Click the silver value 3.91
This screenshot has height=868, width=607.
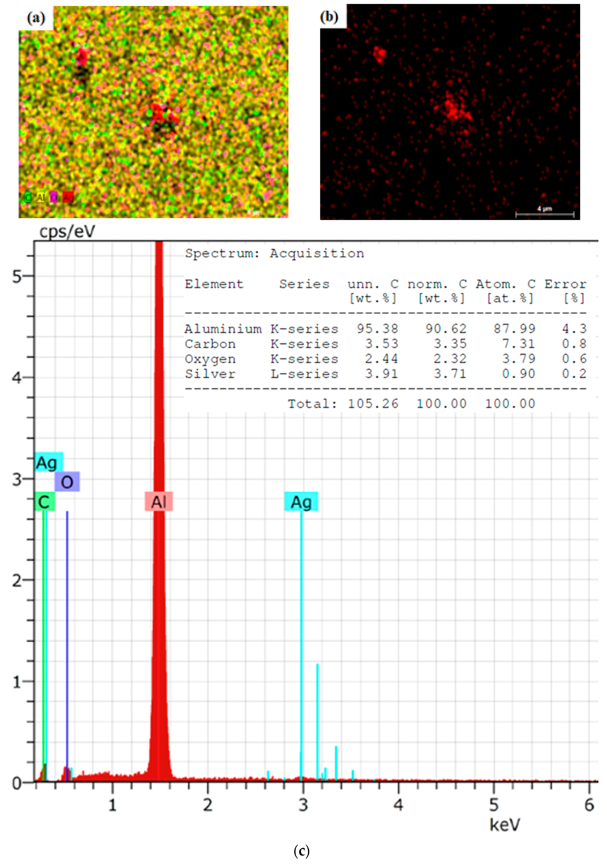coord(382,374)
